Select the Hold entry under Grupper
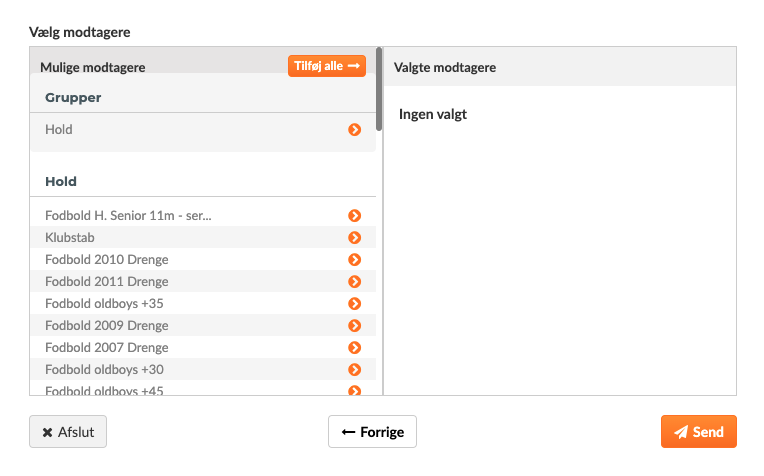 pyautogui.click(x=203, y=130)
